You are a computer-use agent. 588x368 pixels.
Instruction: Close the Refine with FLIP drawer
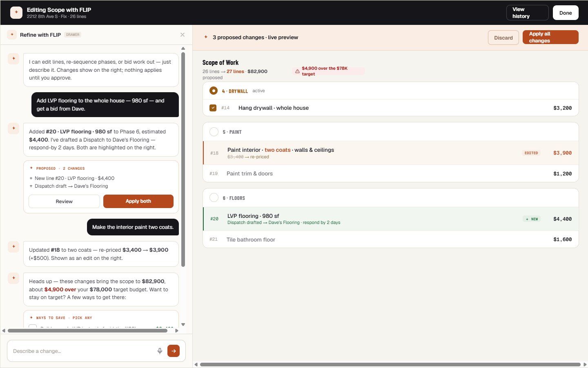coord(183,35)
